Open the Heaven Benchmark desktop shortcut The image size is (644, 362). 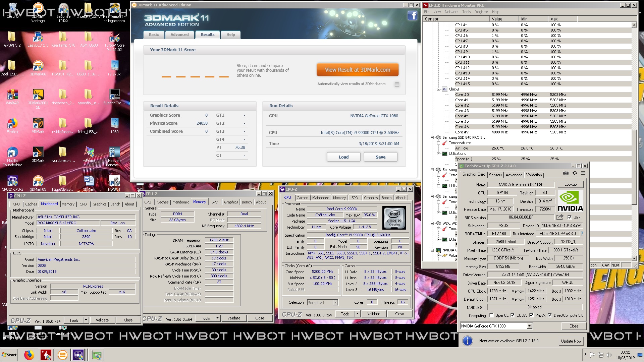click(114, 157)
